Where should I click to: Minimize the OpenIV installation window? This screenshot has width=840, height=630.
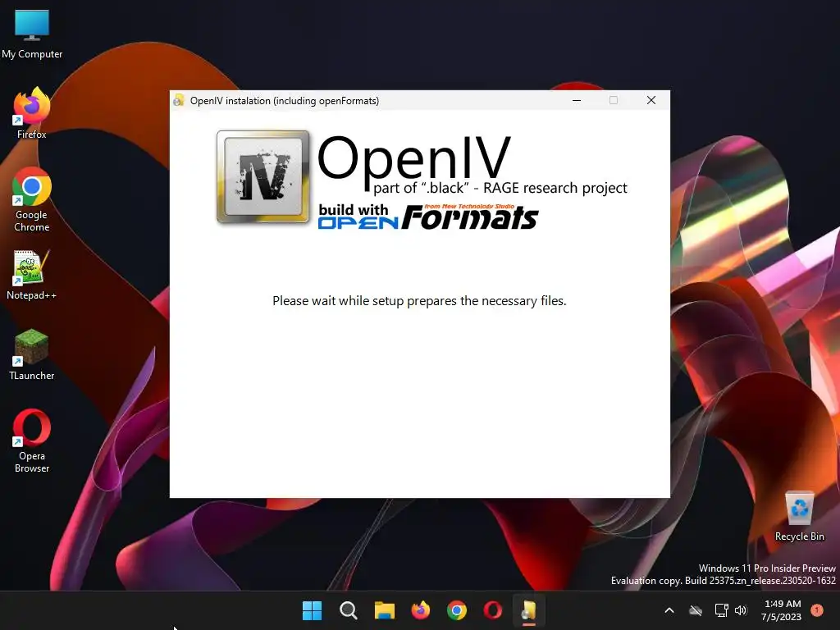click(577, 100)
